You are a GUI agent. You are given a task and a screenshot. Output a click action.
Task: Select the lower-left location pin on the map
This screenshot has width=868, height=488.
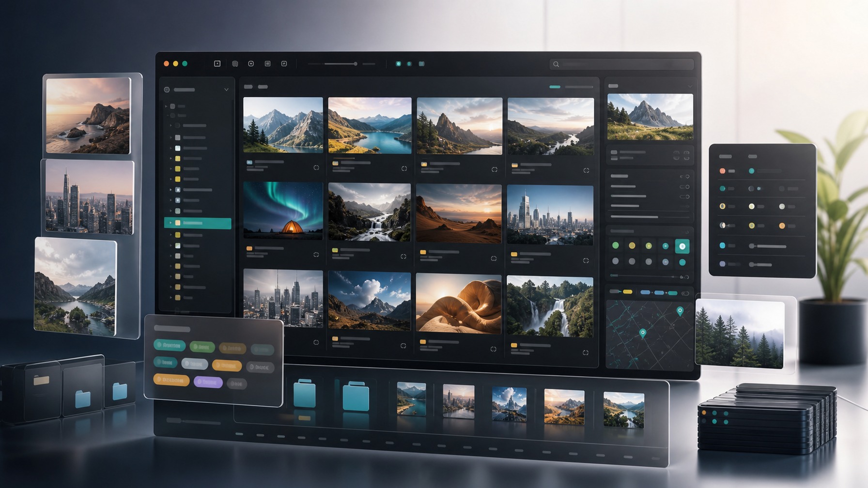tap(643, 333)
